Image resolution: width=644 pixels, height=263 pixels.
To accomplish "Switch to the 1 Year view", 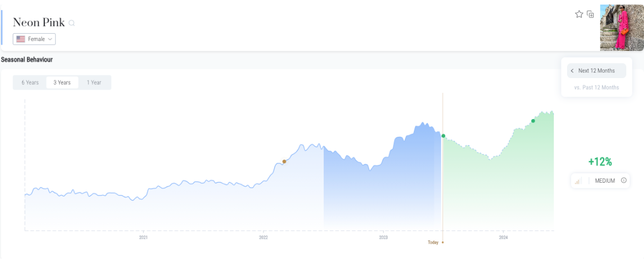I will [94, 82].
